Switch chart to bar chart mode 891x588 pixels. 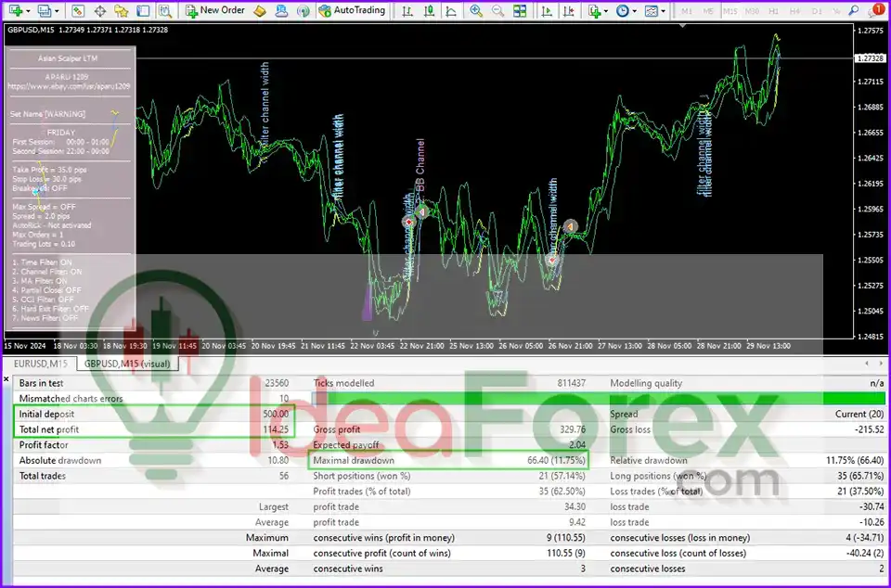[407, 11]
